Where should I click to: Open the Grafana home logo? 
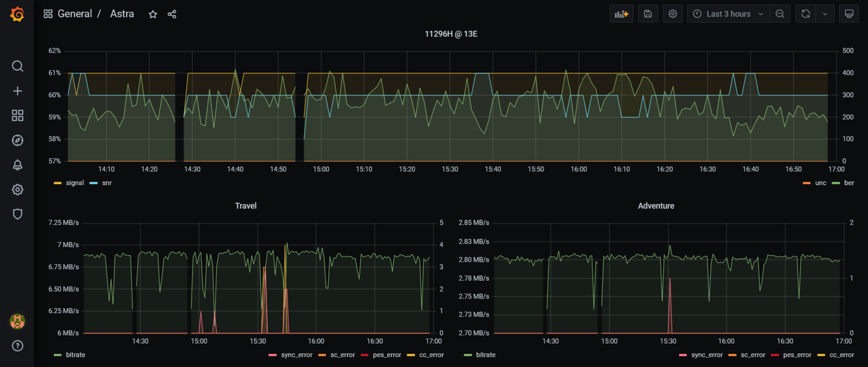pyautogui.click(x=17, y=14)
